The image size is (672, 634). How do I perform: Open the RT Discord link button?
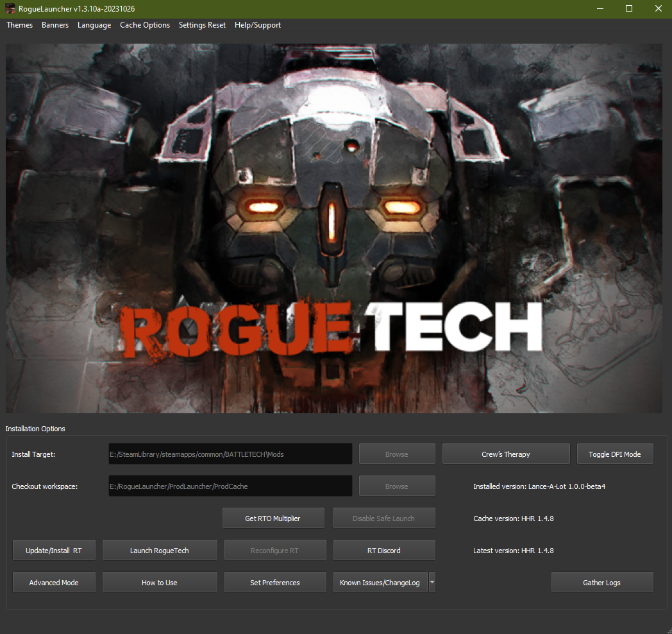(384, 551)
